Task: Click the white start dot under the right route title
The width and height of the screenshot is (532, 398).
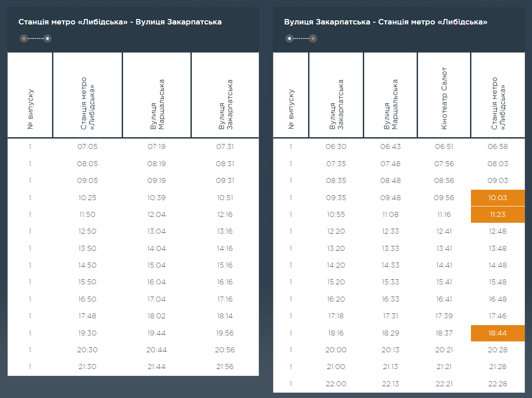Action: tap(290, 38)
